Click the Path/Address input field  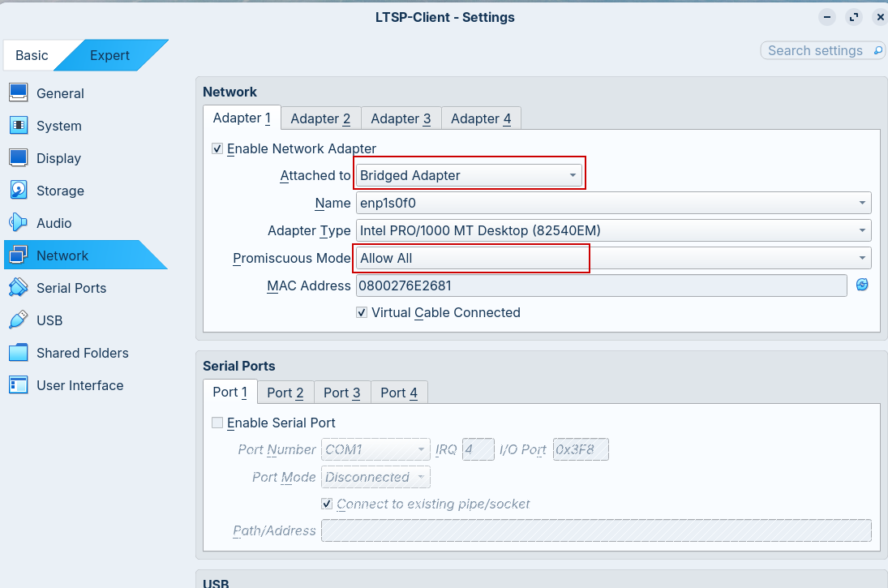pos(596,530)
